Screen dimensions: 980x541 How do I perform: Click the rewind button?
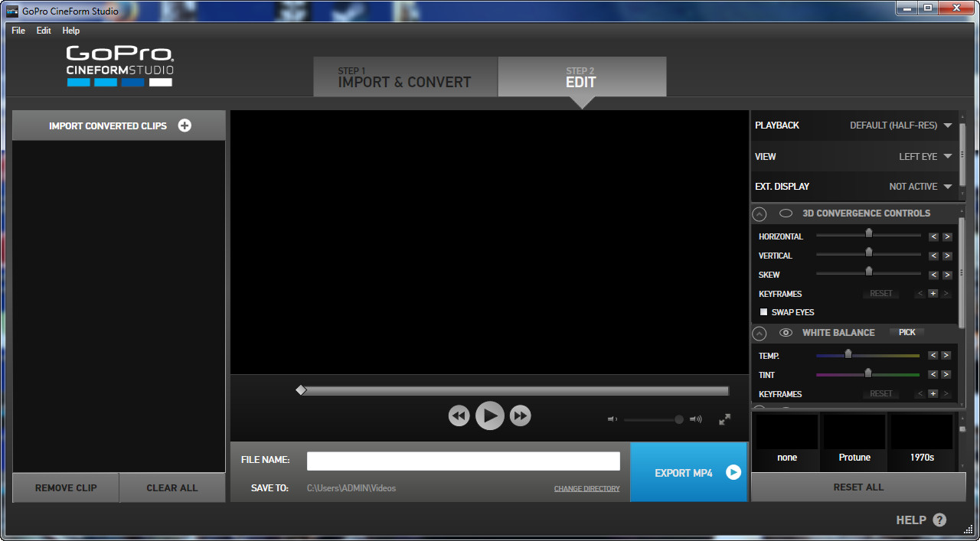pos(459,416)
